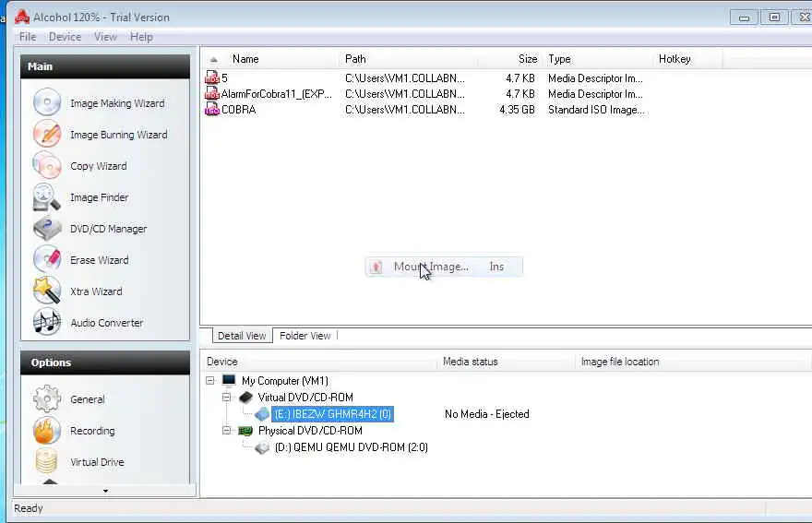Click the 4.35 GB size cell
This screenshot has height=523, width=812.
click(x=517, y=110)
